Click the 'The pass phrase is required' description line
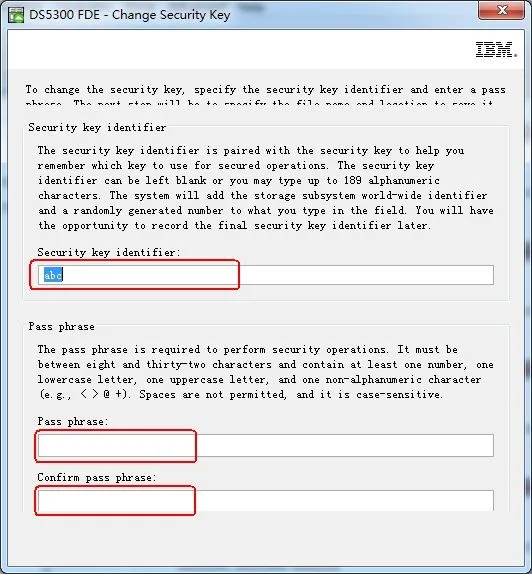 (248, 350)
